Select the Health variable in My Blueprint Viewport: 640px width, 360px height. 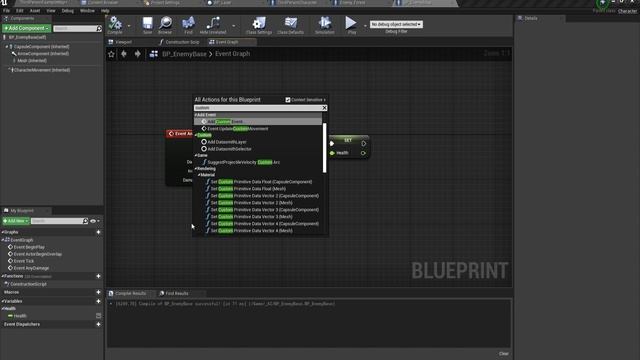[x=20, y=316]
